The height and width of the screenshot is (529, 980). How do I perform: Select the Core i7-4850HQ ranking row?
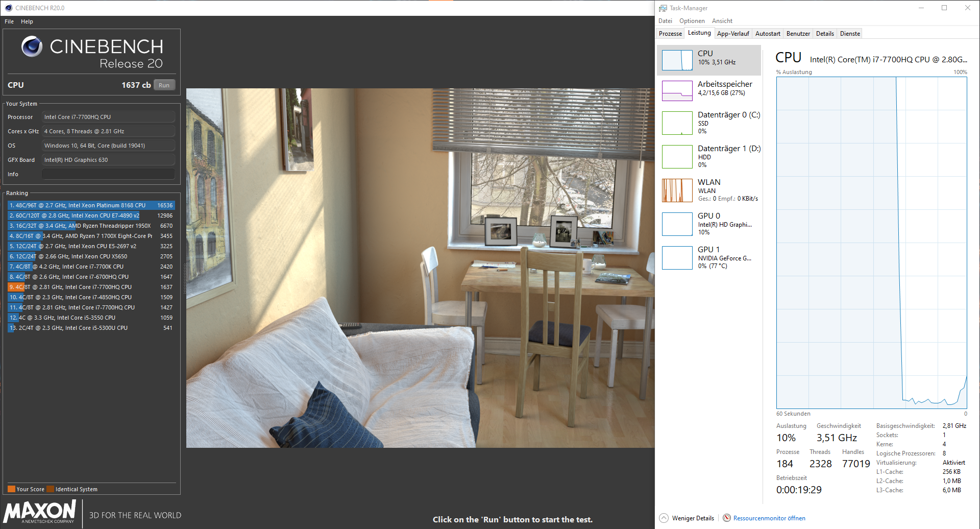(x=91, y=297)
